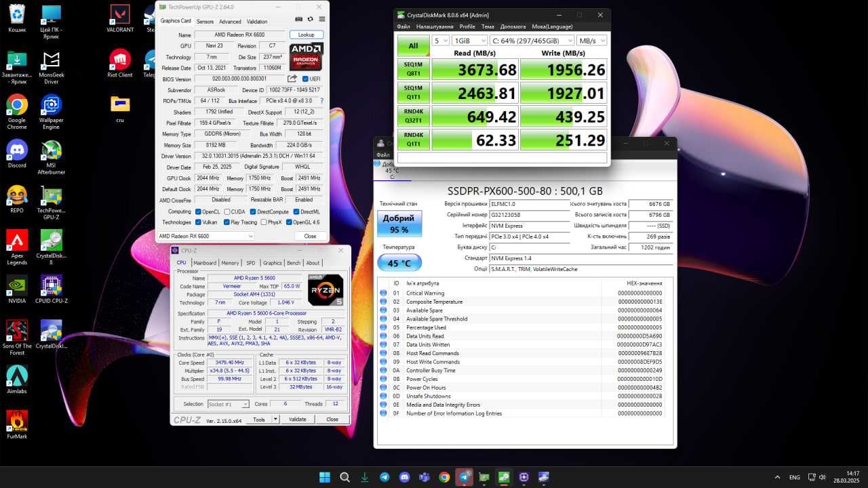The height and width of the screenshot is (488, 868).
Task: Open Google Chrome desktop shortcut
Action: point(17,113)
